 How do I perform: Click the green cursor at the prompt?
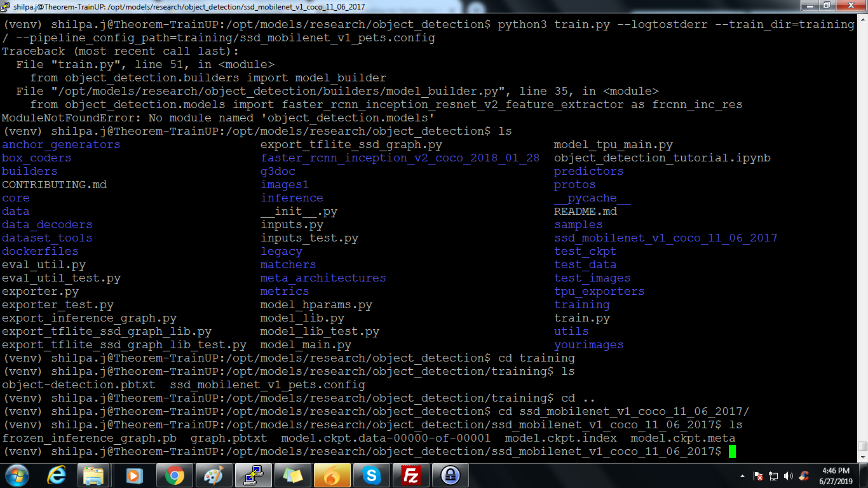pos(732,452)
